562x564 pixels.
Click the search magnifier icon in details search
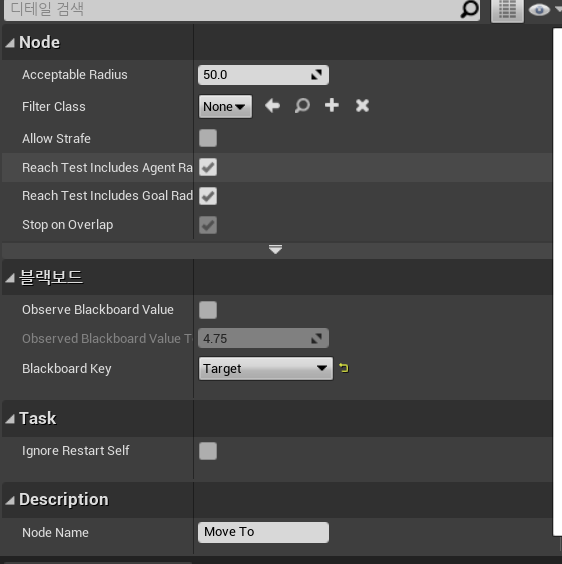pyautogui.click(x=470, y=9)
